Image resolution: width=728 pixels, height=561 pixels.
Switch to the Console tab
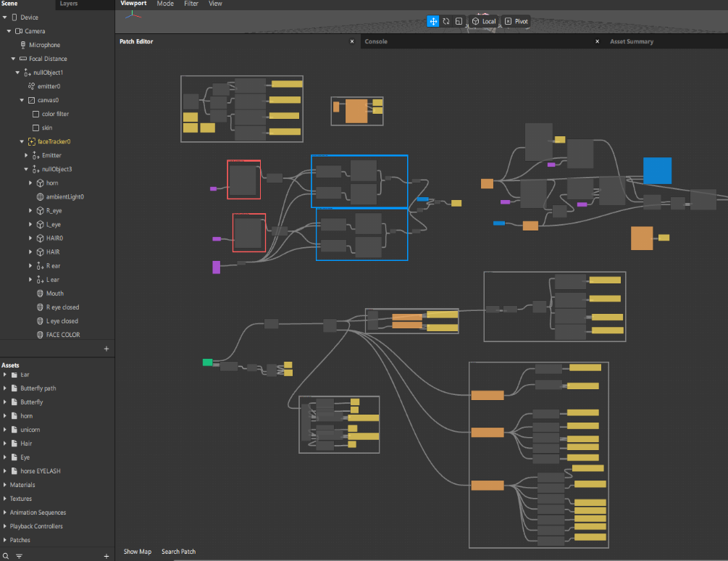point(376,41)
